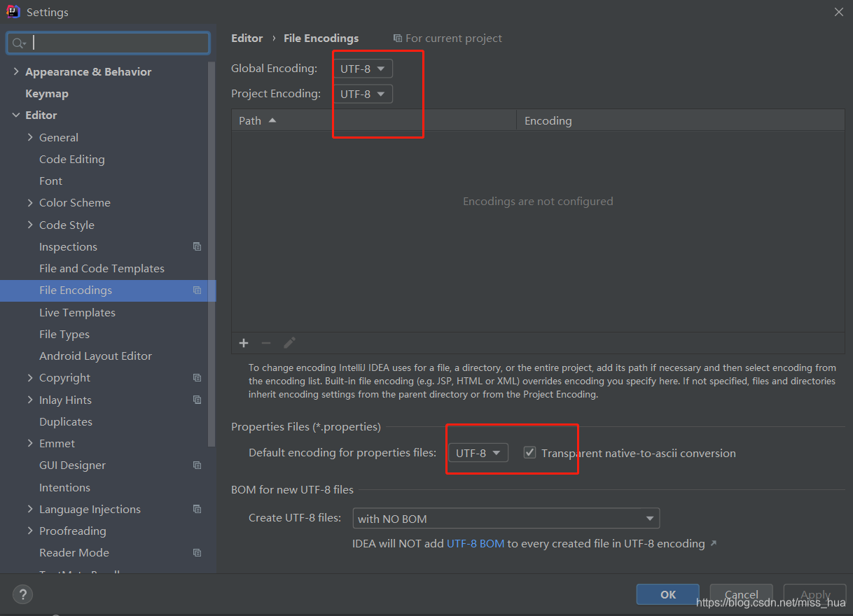The height and width of the screenshot is (616, 853).
Task: Click the IntelliJ IDEA logo in title bar
Action: click(x=13, y=12)
